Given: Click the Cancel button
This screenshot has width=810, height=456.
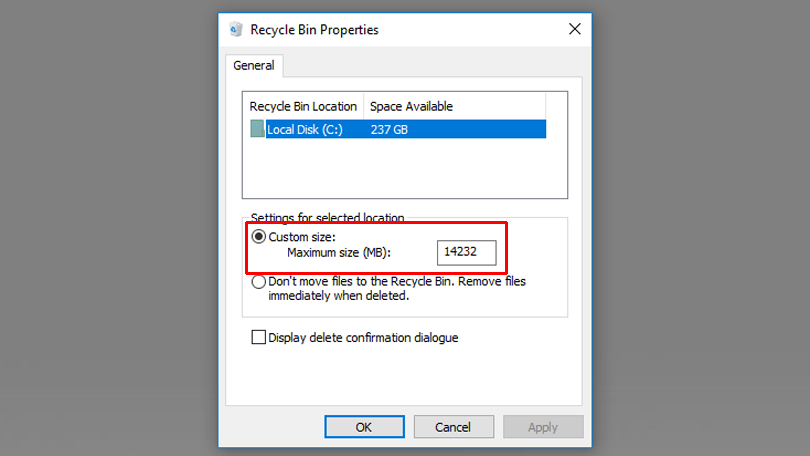Looking at the screenshot, I should (x=452, y=427).
